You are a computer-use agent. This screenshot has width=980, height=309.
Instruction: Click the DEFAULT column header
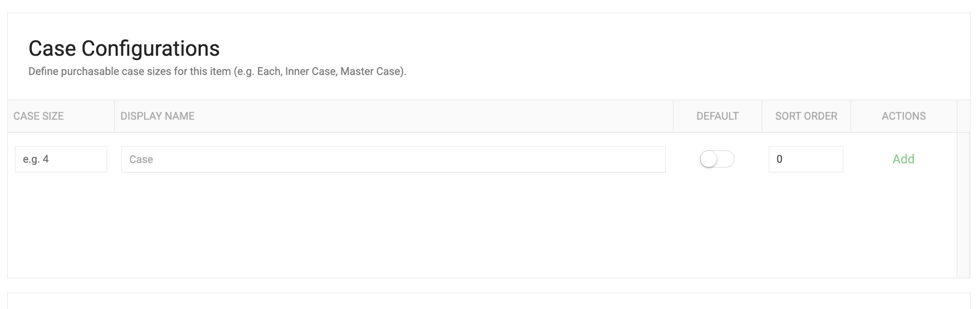pyautogui.click(x=717, y=116)
